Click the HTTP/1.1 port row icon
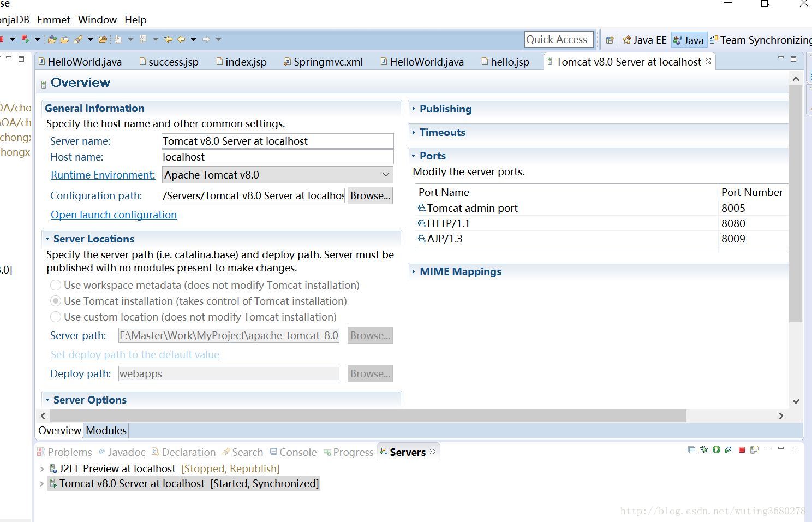Viewport: 812px width, 522px height. pos(422,223)
